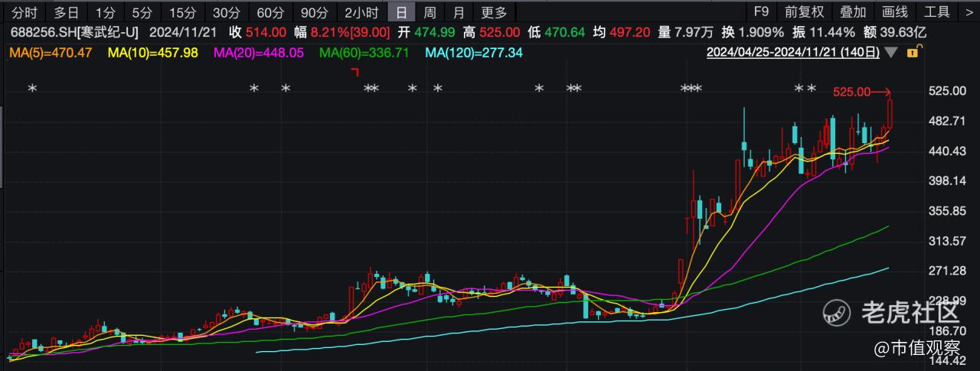Click the MA(20)=448.05 indicator label
980x371 pixels.
coord(259,53)
